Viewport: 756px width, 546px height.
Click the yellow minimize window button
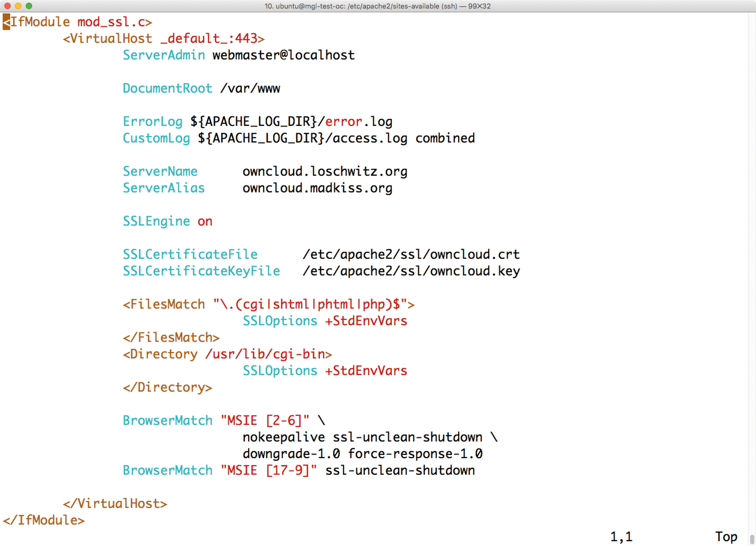[18, 6]
